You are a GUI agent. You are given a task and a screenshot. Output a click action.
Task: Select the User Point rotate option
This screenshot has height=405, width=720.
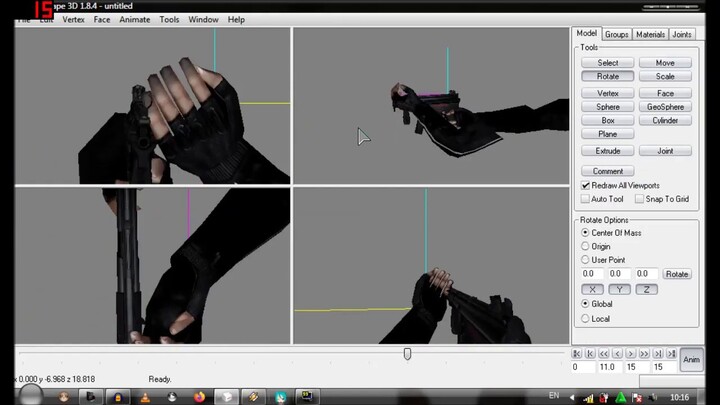tap(585, 260)
